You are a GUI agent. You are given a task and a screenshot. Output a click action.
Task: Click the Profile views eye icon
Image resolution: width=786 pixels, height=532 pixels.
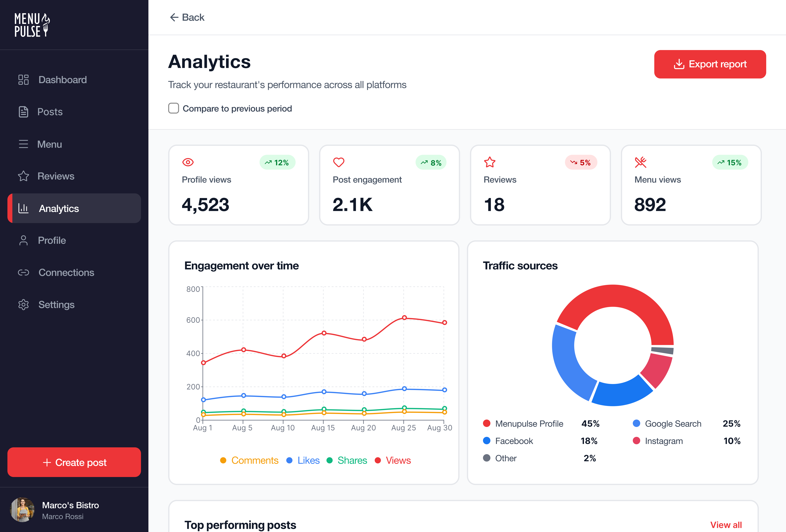[x=188, y=162]
